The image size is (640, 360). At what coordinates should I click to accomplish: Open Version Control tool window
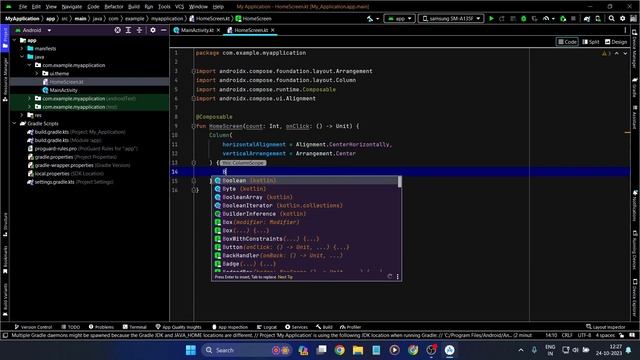33,327
